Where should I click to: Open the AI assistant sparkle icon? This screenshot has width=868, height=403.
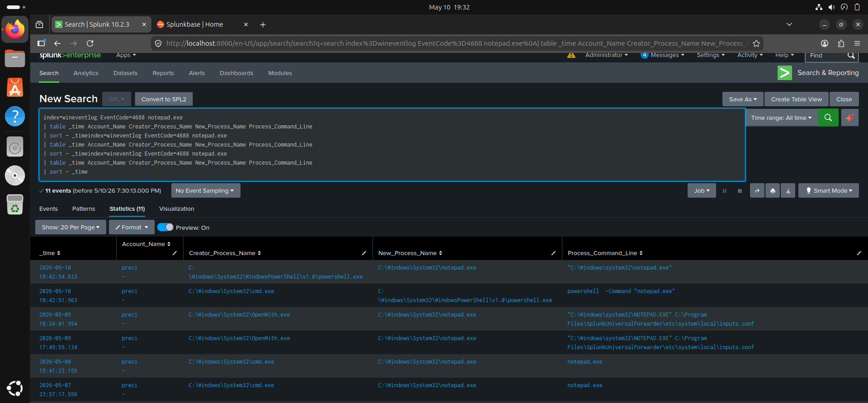tap(850, 118)
